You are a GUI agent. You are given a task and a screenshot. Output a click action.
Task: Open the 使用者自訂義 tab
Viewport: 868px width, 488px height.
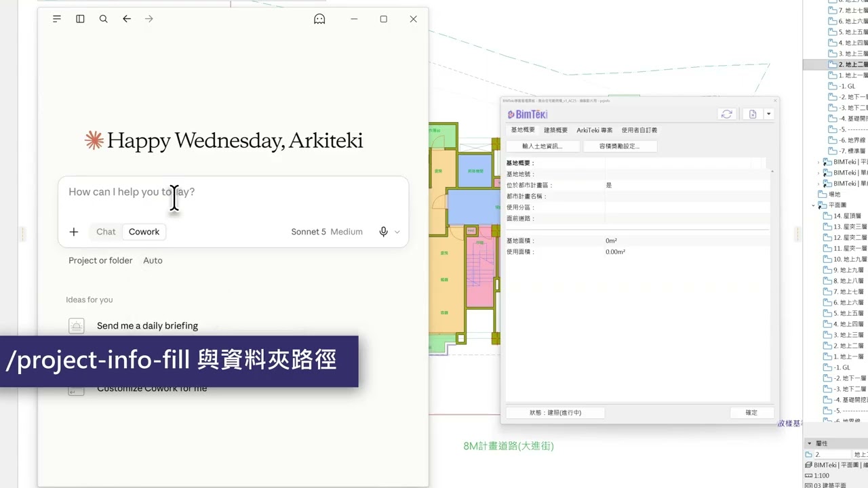(x=639, y=129)
